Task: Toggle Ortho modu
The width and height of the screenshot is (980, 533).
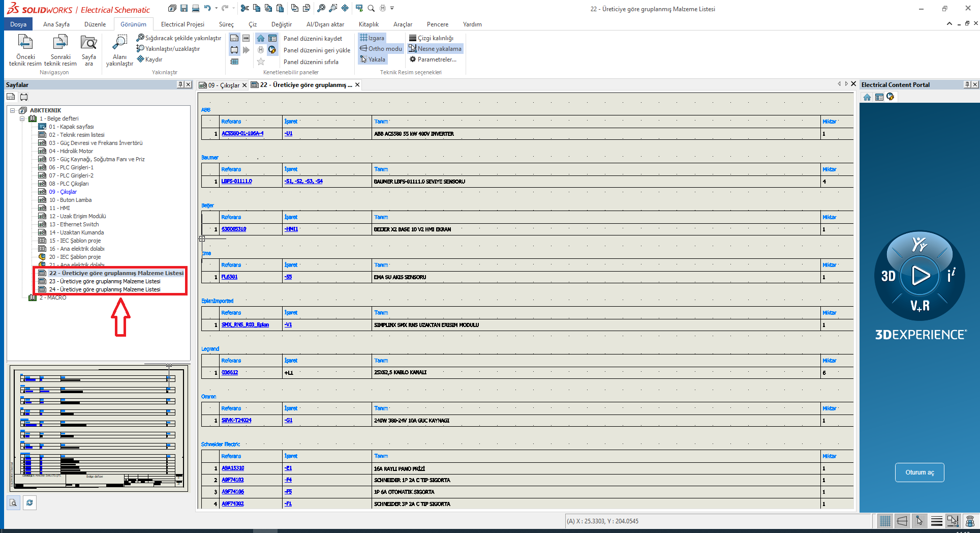Action: click(381, 49)
